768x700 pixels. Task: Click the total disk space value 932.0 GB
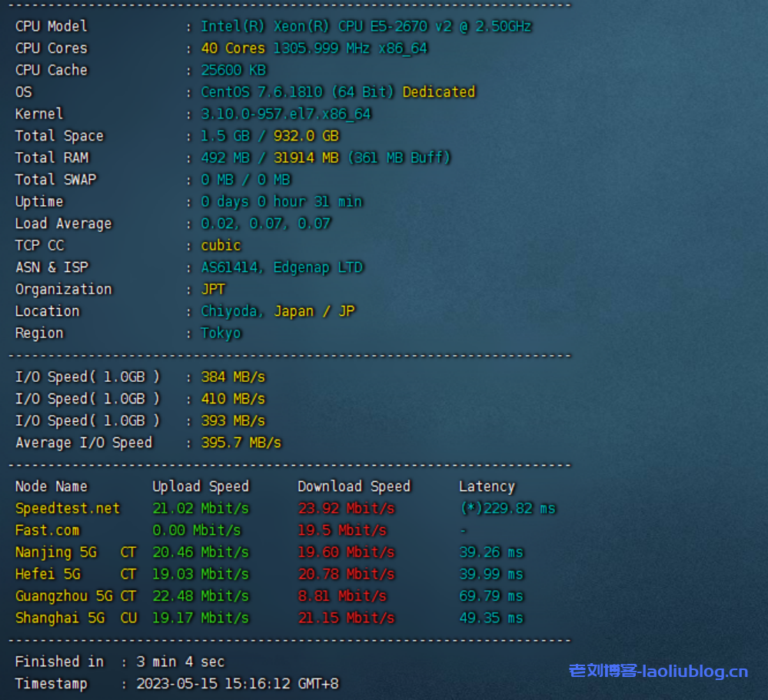306,136
